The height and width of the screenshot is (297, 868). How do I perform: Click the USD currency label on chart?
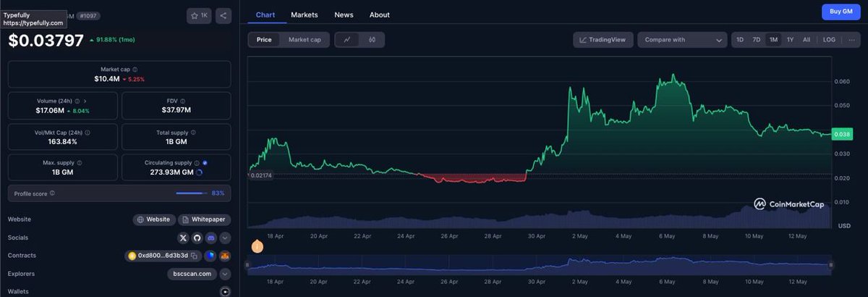(843, 227)
